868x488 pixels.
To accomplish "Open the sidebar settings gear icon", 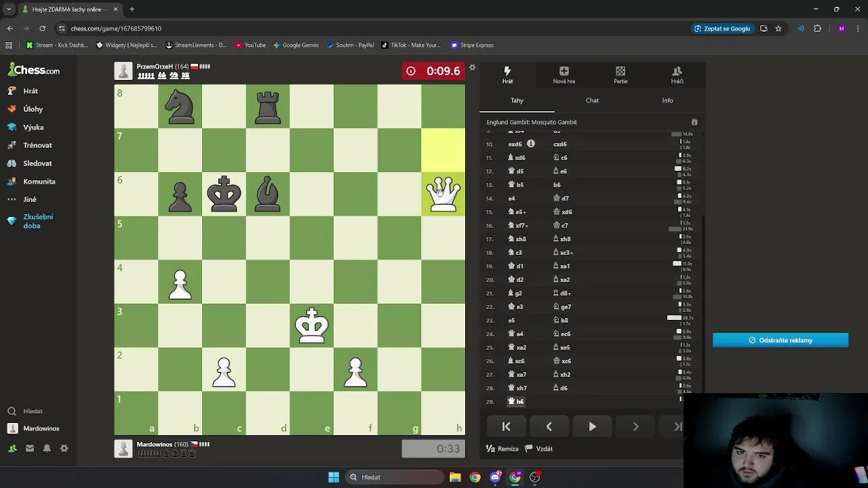I will point(64,448).
